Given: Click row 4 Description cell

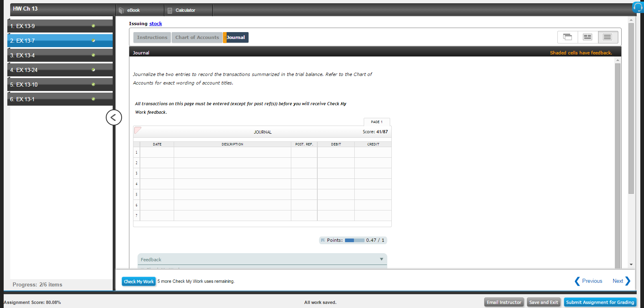Looking at the screenshot, I should point(232,184).
